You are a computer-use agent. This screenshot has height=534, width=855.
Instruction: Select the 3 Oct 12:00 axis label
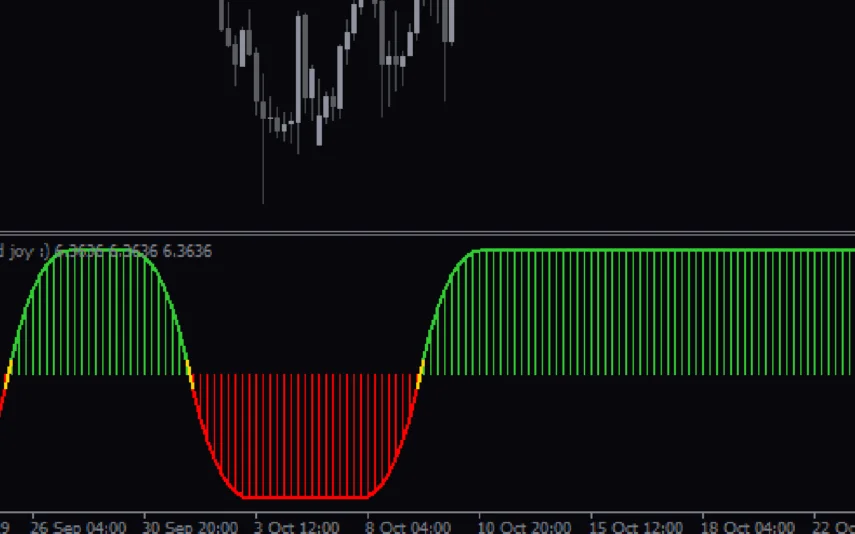tap(297, 527)
